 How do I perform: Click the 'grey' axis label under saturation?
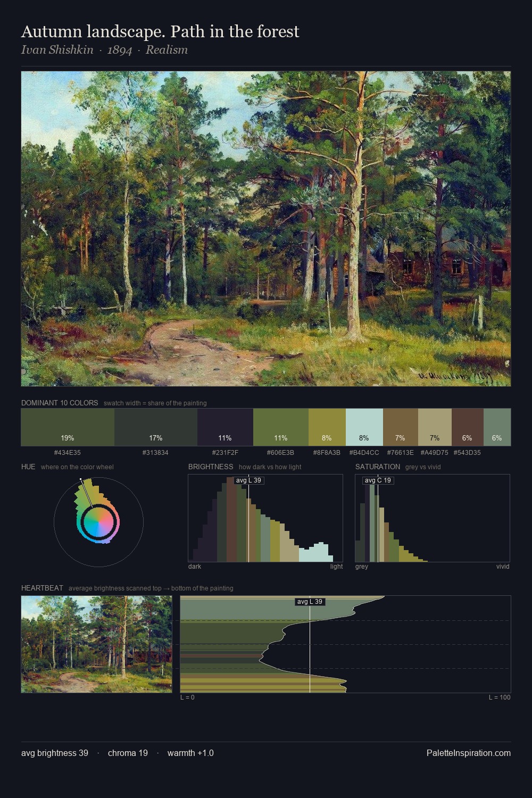tap(362, 567)
